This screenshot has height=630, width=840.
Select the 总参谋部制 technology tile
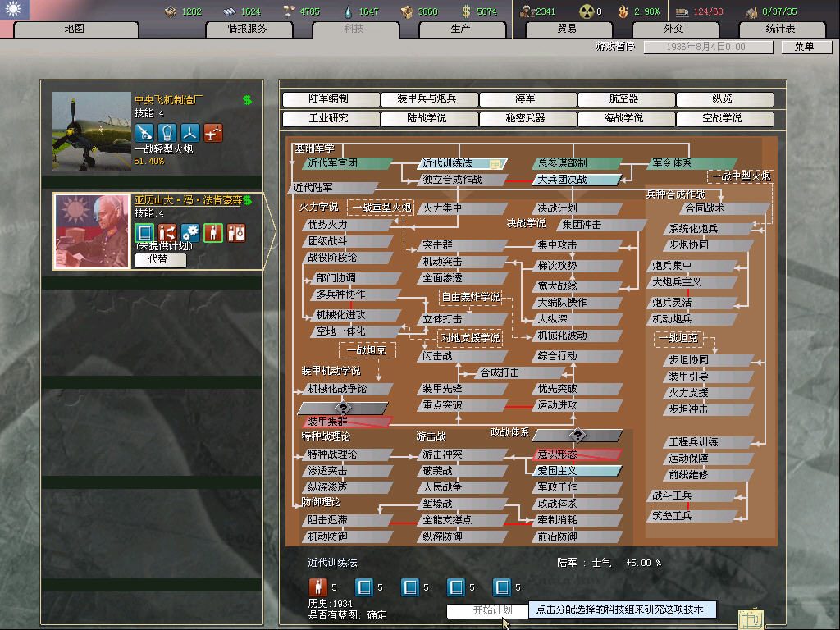click(x=577, y=163)
